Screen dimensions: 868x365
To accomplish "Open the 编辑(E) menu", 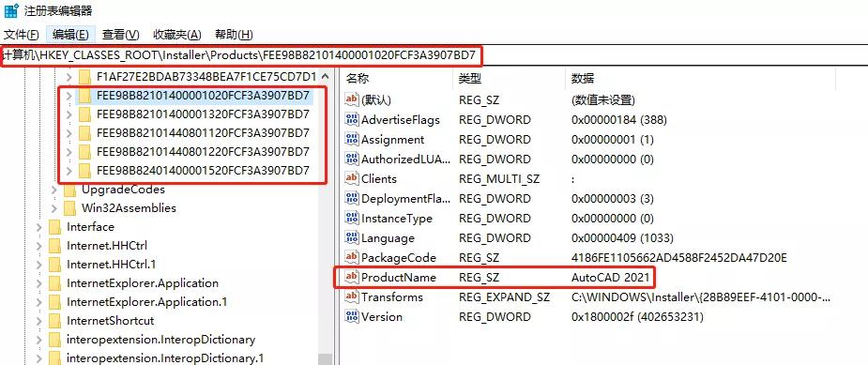I will pyautogui.click(x=70, y=35).
